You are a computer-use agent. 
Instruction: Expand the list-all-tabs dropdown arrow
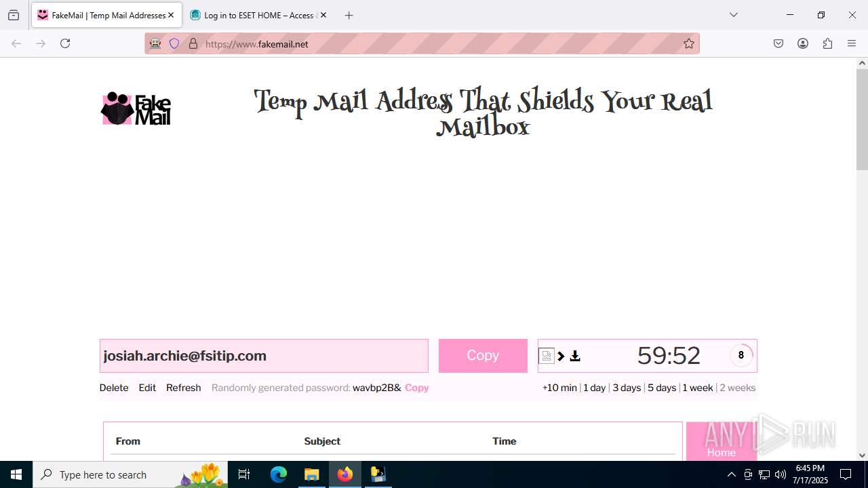coord(734,15)
